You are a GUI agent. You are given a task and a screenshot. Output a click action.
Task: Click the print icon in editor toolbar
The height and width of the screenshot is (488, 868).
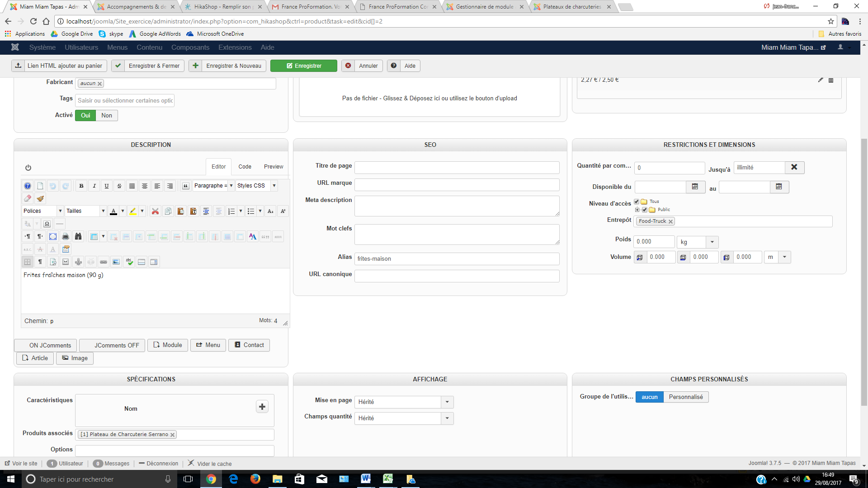(x=66, y=236)
